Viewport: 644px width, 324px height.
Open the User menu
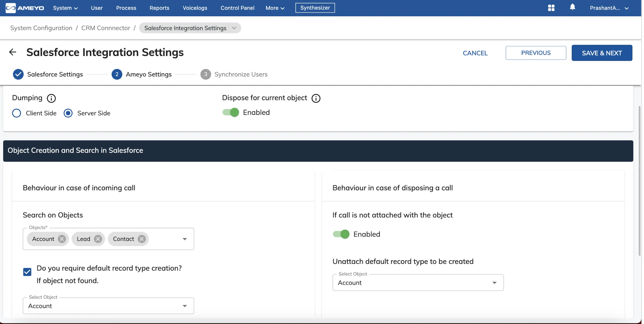97,8
